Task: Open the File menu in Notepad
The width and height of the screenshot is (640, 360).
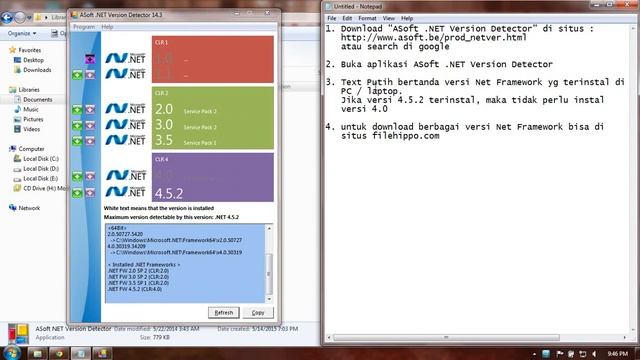Action: 331,18
